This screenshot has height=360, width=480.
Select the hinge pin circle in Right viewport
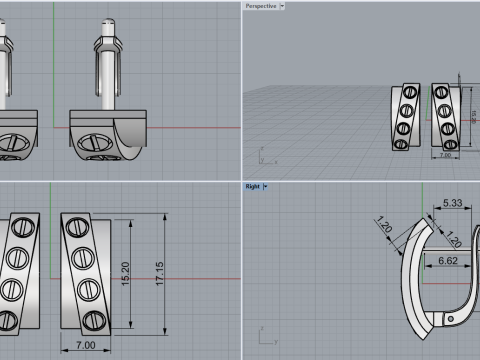(x=450, y=319)
